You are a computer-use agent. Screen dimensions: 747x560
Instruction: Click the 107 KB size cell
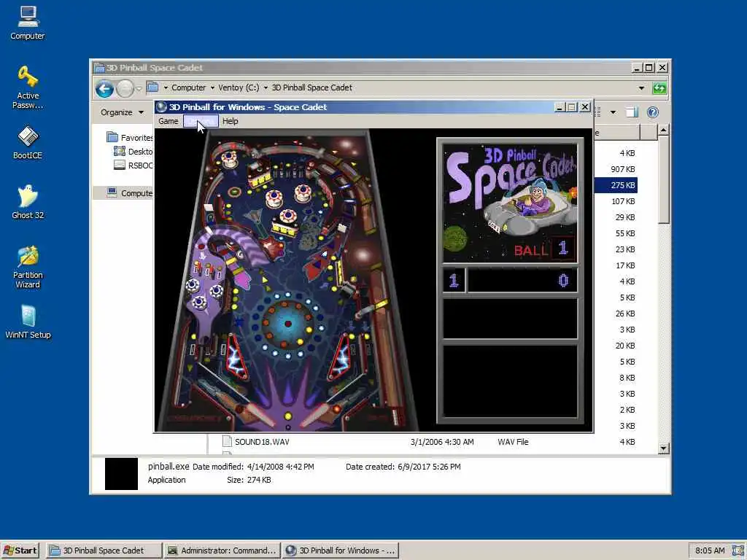(x=623, y=201)
